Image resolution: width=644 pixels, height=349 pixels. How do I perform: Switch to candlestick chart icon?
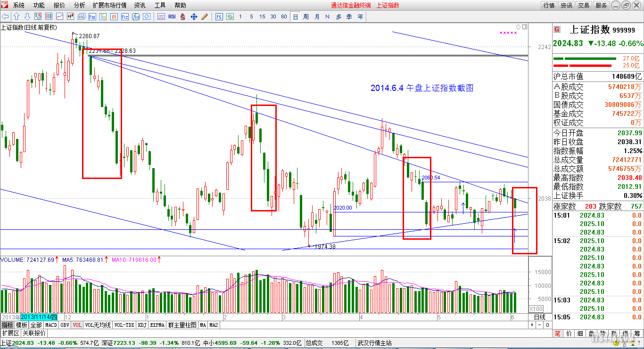(70, 16)
